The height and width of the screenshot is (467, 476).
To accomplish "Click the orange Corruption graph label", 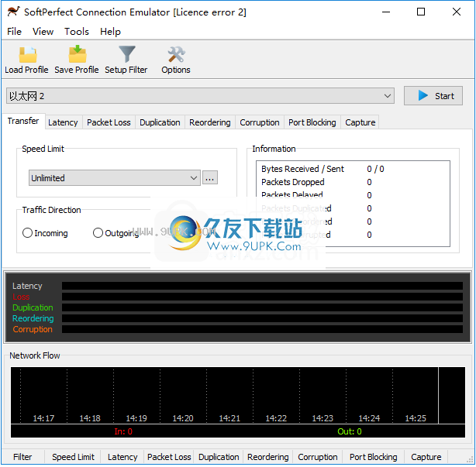I will [x=33, y=329].
